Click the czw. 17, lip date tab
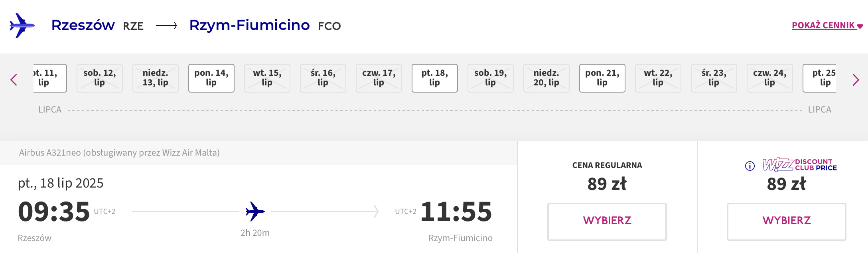868x253 pixels. tap(379, 78)
